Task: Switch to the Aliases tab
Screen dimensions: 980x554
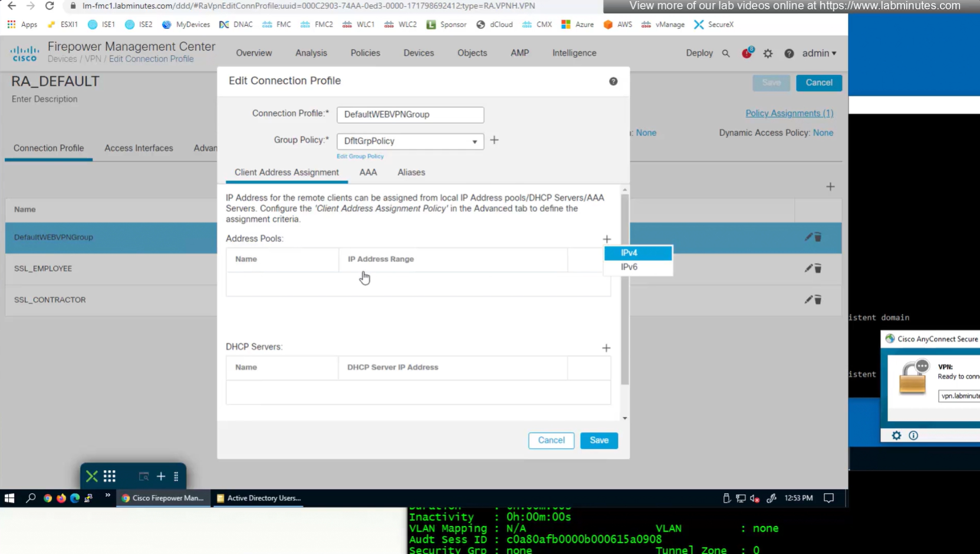Action: click(411, 172)
